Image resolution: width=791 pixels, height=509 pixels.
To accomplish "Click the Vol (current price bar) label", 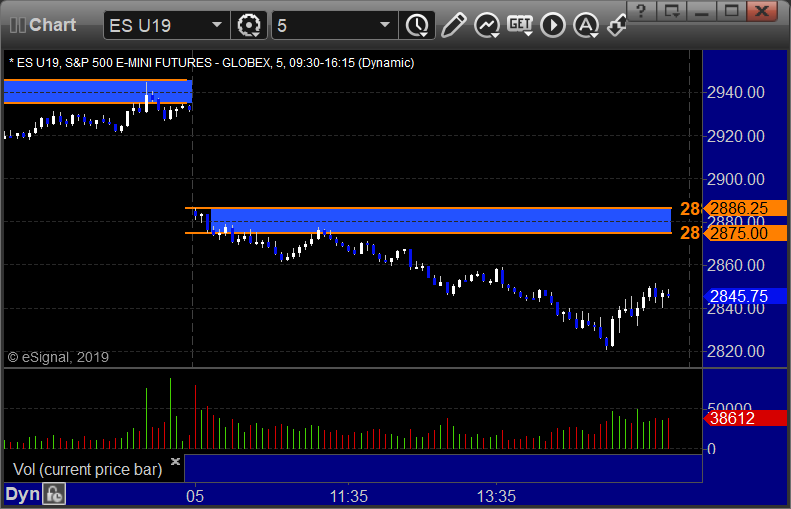I will [x=88, y=470].
